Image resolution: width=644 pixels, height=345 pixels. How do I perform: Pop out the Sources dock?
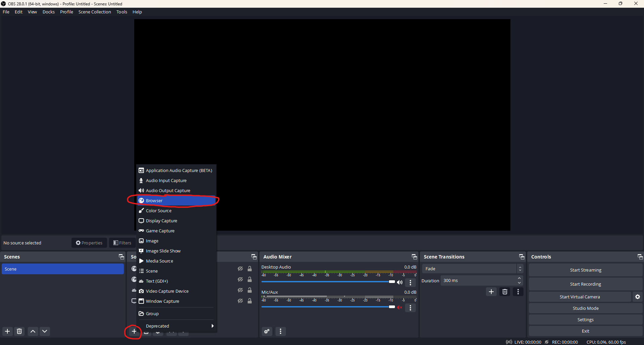point(254,257)
